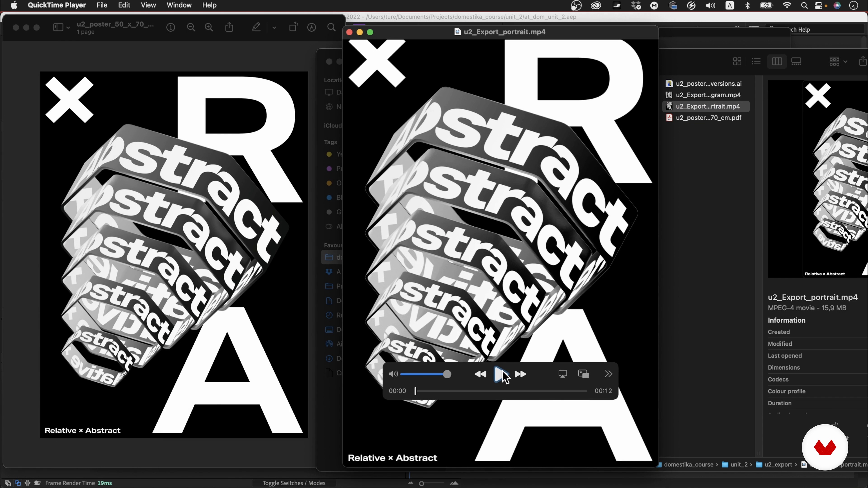The image size is (868, 488).
Task: Open the Window menu
Action: (179, 5)
